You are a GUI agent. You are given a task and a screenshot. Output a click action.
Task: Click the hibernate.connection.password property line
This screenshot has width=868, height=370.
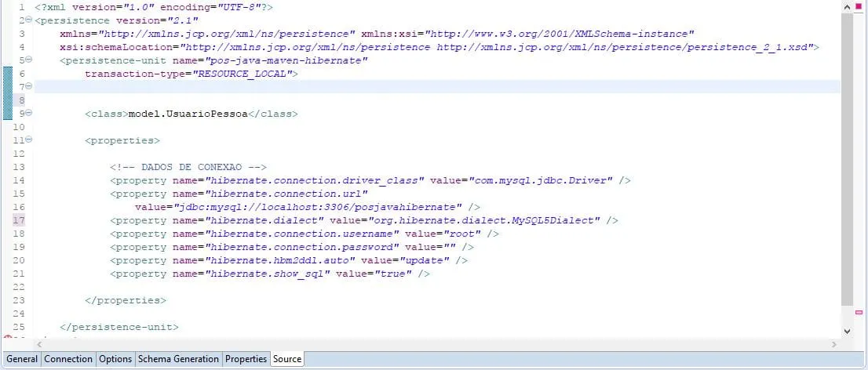(x=292, y=246)
